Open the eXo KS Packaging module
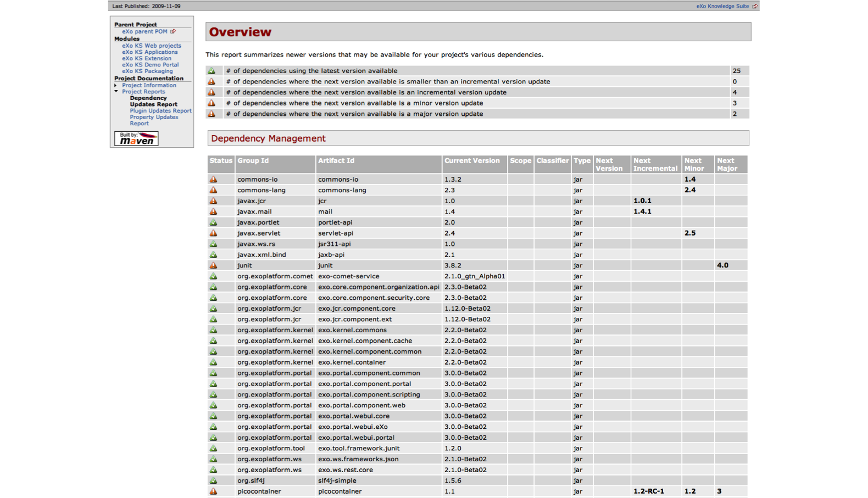868x498 pixels. click(147, 71)
